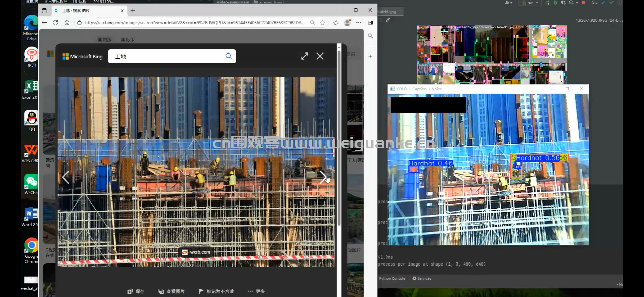
Task: Open the Services tool tab
Action: (422, 278)
